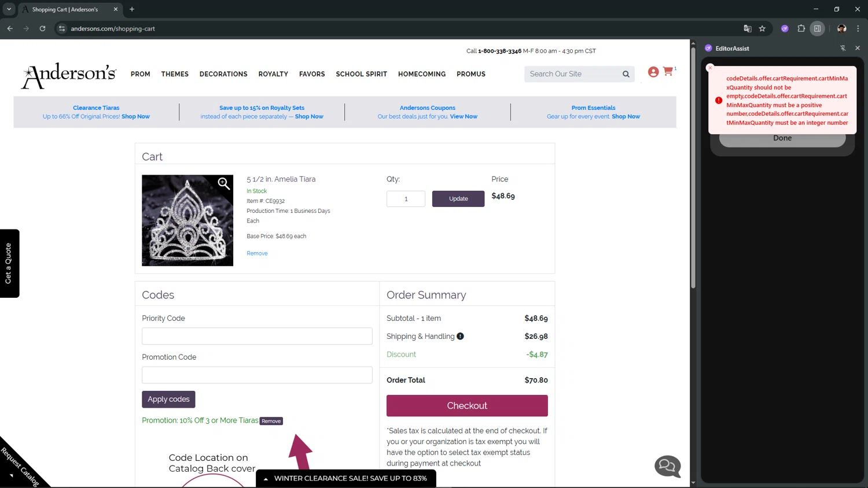Open the HOMECOMING menu
Viewport: 868px width, 488px height.
click(x=422, y=74)
